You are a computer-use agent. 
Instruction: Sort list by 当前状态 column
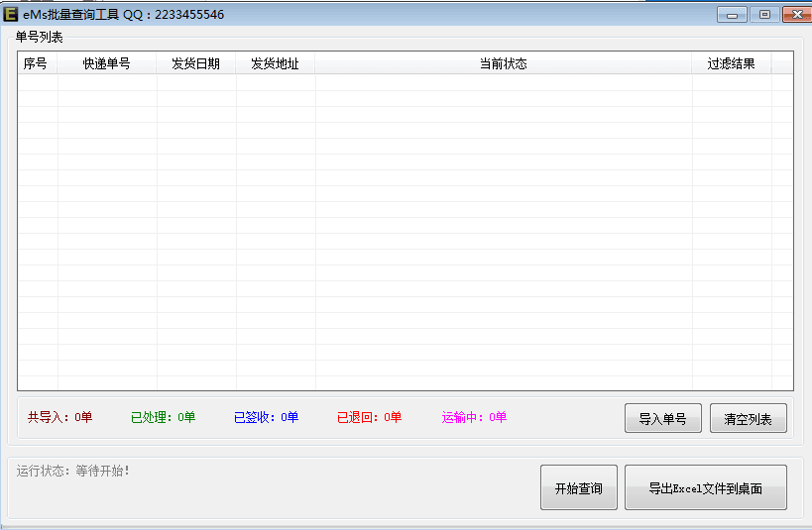[504, 63]
